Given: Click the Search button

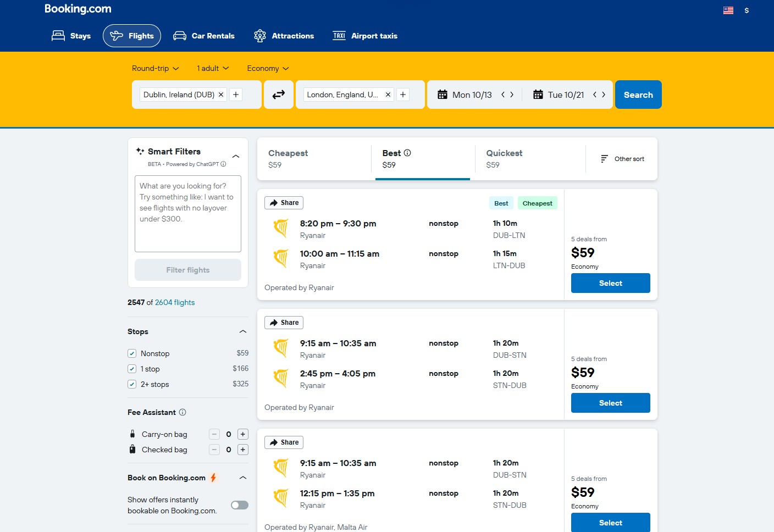Looking at the screenshot, I should 638,95.
